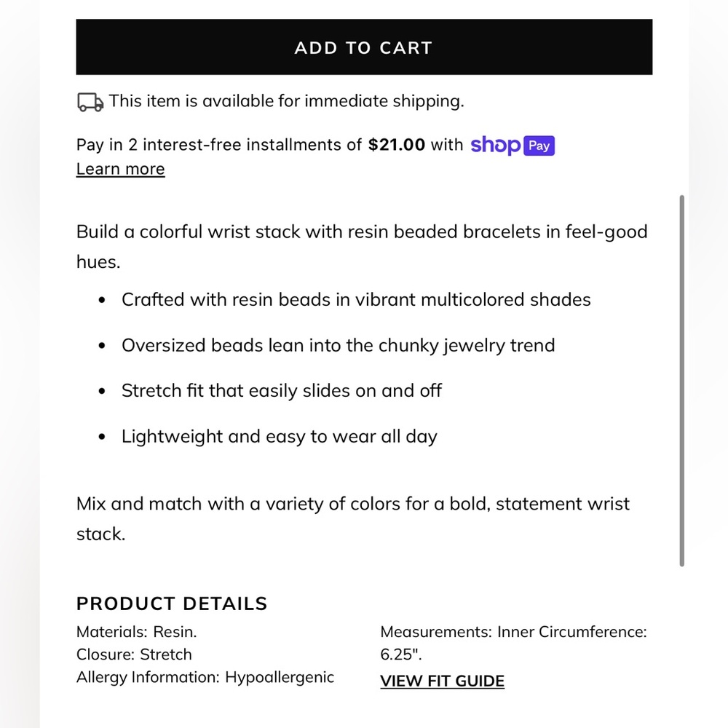Click the delivery truck shipping icon

pyautogui.click(x=90, y=102)
